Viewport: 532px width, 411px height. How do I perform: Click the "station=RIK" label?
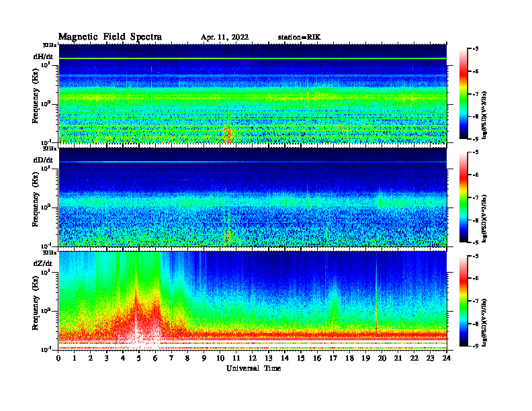tap(299, 38)
